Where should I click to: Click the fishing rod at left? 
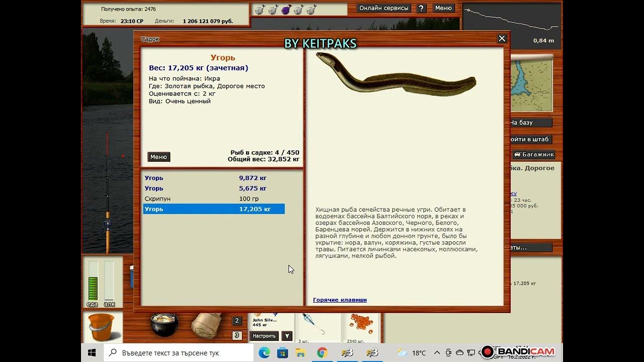tap(107, 194)
